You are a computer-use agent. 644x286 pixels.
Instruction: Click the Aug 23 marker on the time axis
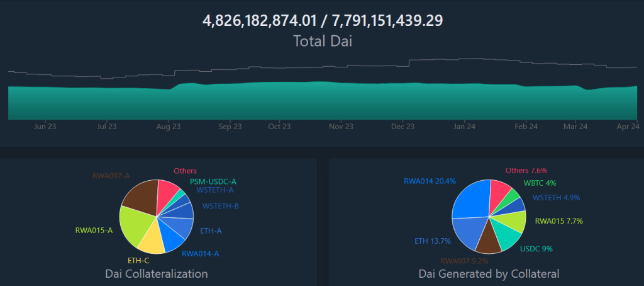pos(168,127)
